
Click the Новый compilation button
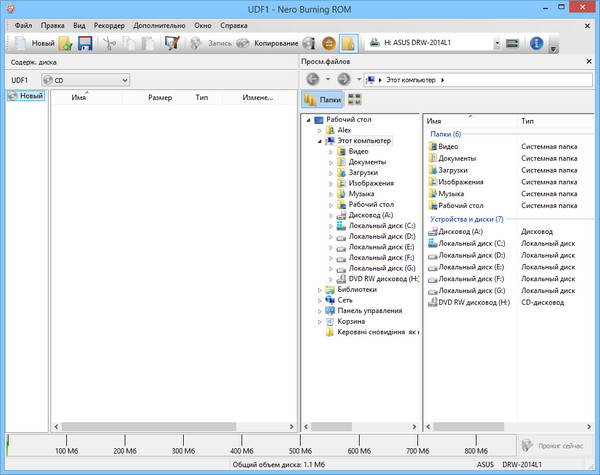33,44
